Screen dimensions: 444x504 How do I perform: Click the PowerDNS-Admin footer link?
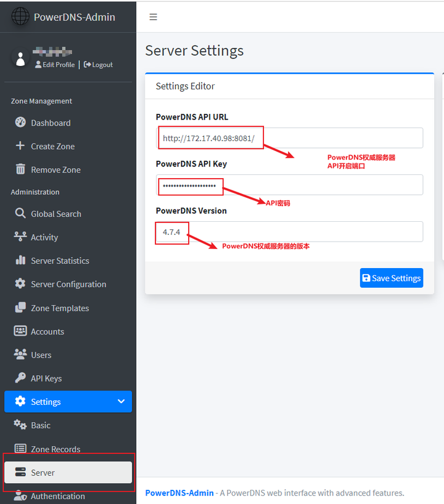point(179,493)
